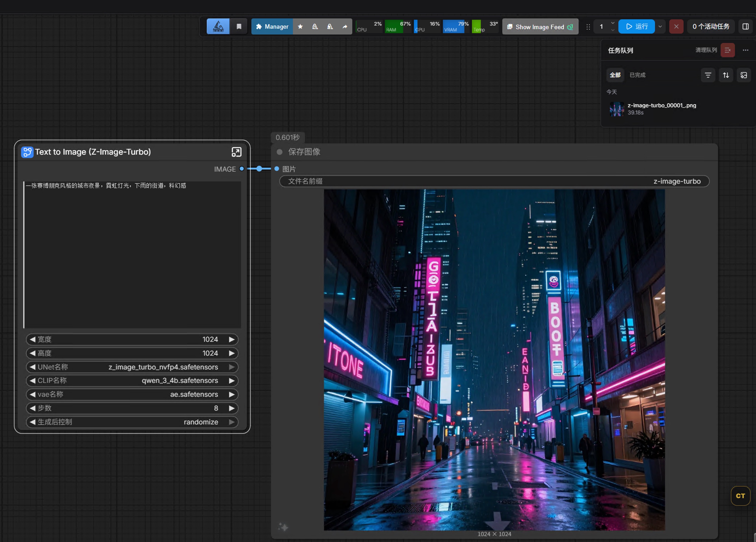Open the queue more options menu

click(x=745, y=50)
